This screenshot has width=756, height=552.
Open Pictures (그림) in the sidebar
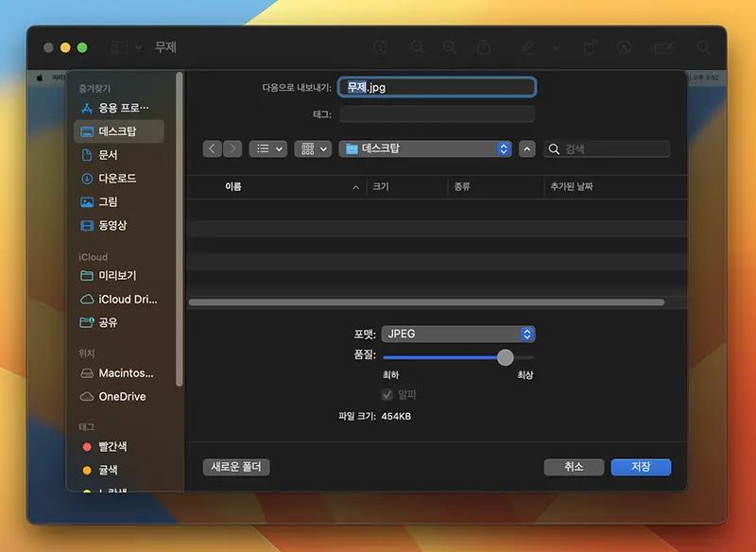tap(119, 202)
